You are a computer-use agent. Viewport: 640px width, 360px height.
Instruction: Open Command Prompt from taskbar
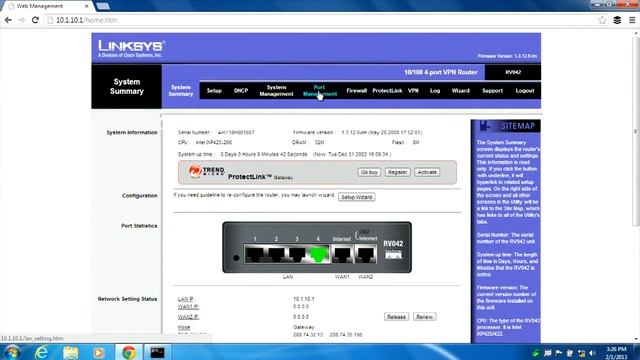(x=157, y=352)
